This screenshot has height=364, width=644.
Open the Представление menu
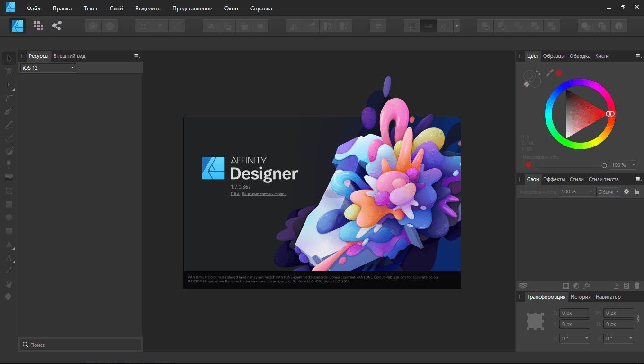click(192, 9)
